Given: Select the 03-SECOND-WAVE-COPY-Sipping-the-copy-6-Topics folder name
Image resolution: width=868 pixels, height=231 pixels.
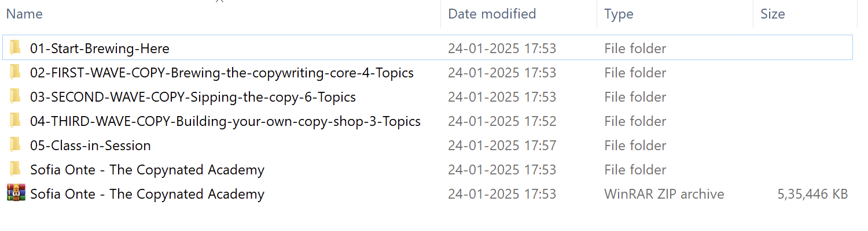Looking at the screenshot, I should [193, 97].
